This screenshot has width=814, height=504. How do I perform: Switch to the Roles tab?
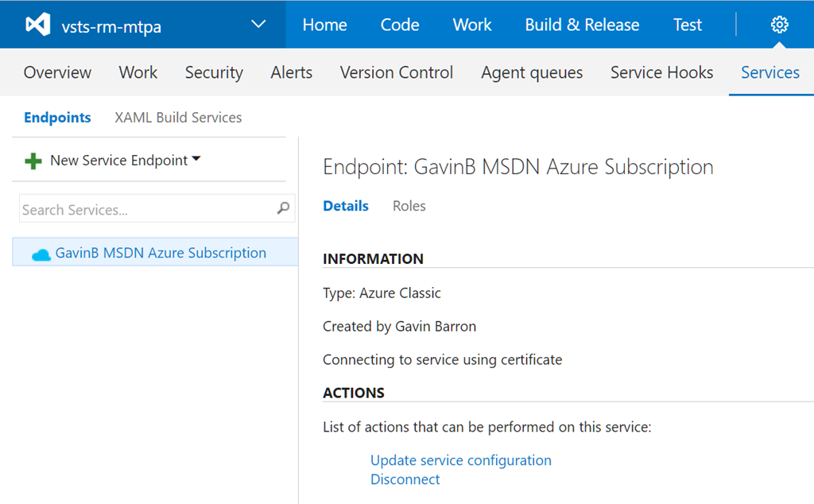409,206
